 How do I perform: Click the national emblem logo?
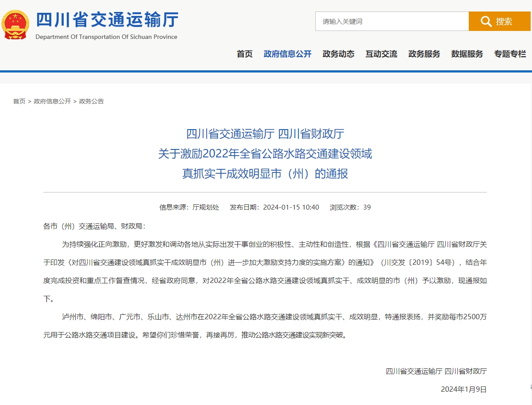15,25
